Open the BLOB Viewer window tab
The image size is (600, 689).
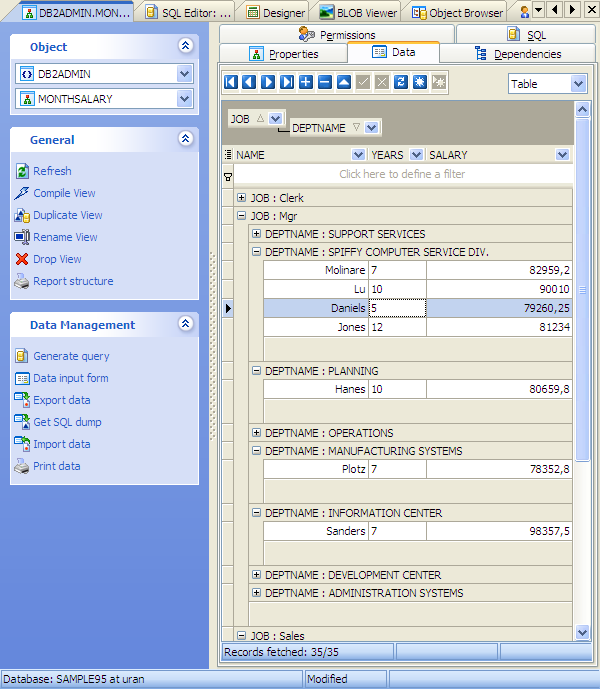click(x=358, y=13)
